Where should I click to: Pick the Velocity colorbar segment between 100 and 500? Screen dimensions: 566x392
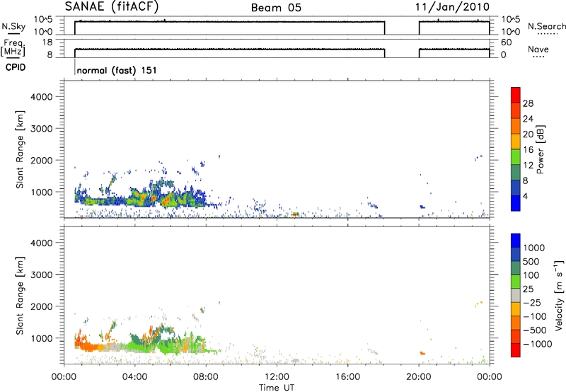point(516,268)
